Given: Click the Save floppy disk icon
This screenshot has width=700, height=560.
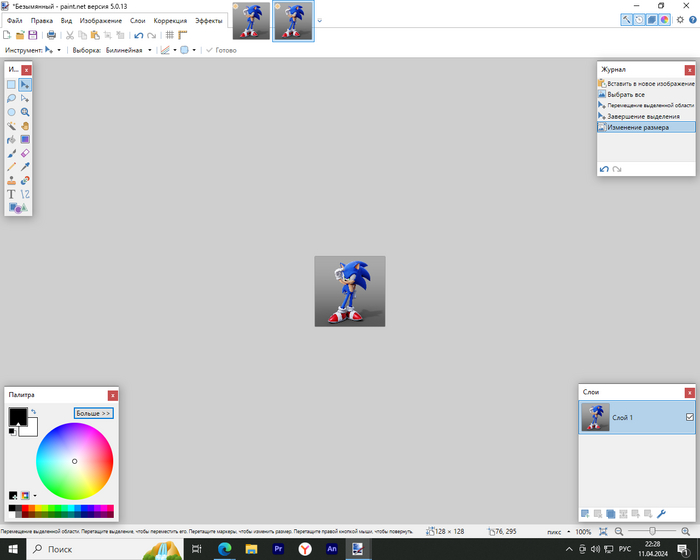Looking at the screenshot, I should [x=33, y=35].
